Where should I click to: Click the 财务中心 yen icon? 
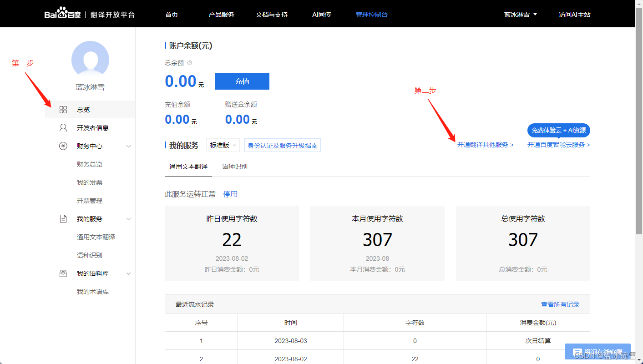coord(63,146)
